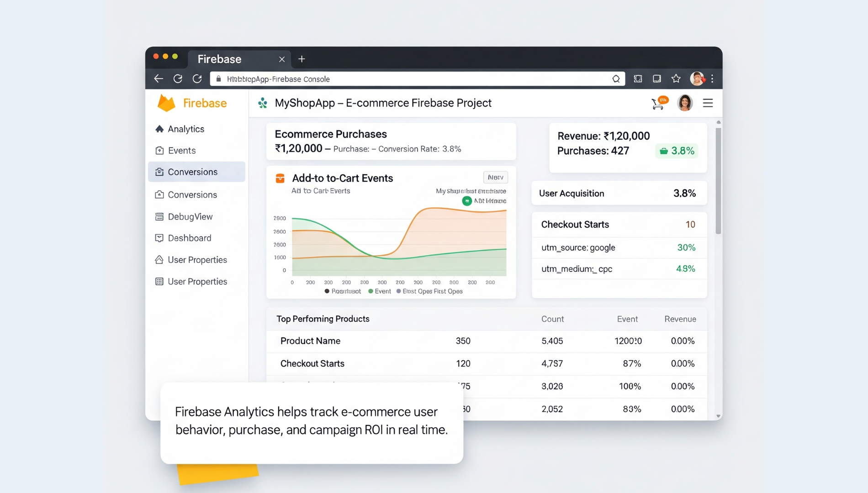Click the orange Add-to-Cart Events card icon

[280, 178]
